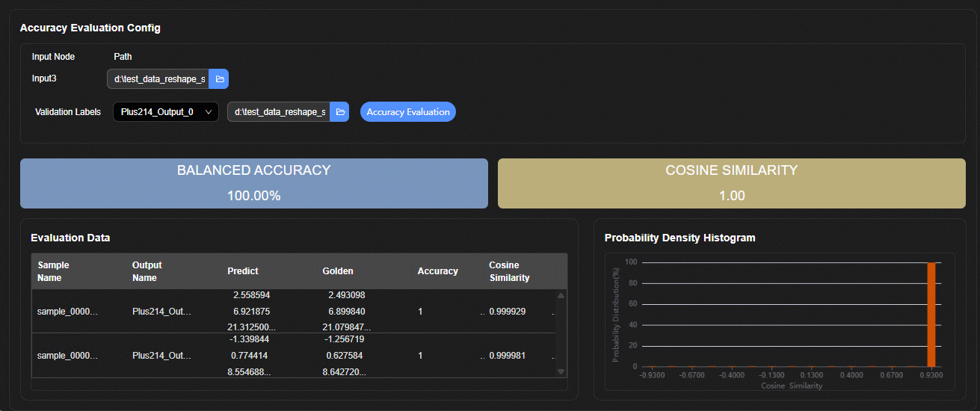
Task: Click the Accuracy column header
Action: [437, 271]
